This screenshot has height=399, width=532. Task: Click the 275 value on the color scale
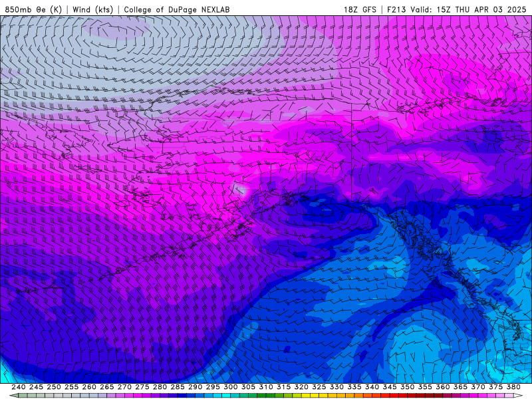pyautogui.click(x=142, y=387)
